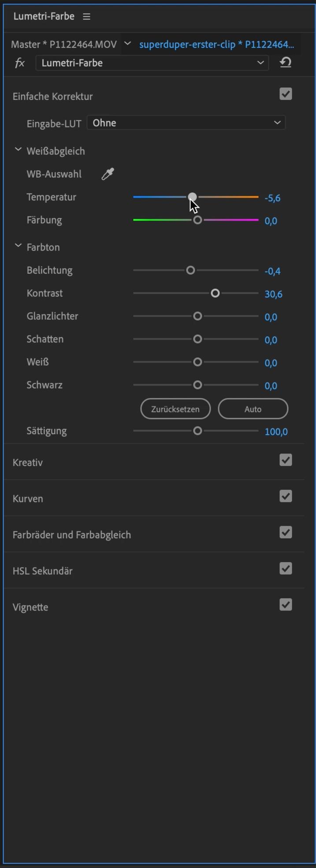Image resolution: width=316 pixels, height=868 pixels.
Task: Click the Kontrast slider handle
Action: click(x=215, y=293)
